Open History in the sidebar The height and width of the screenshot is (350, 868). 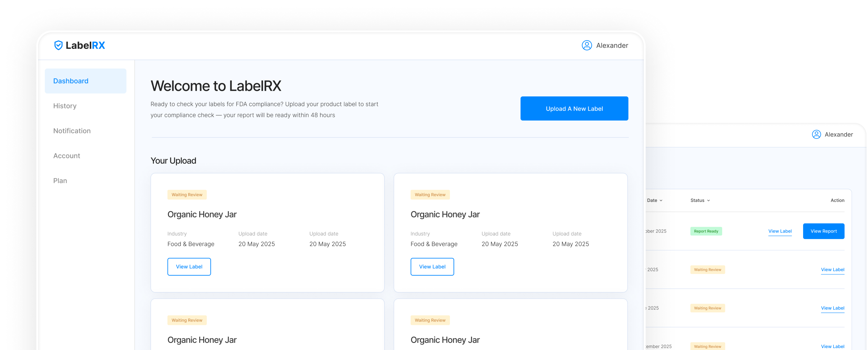(x=65, y=106)
